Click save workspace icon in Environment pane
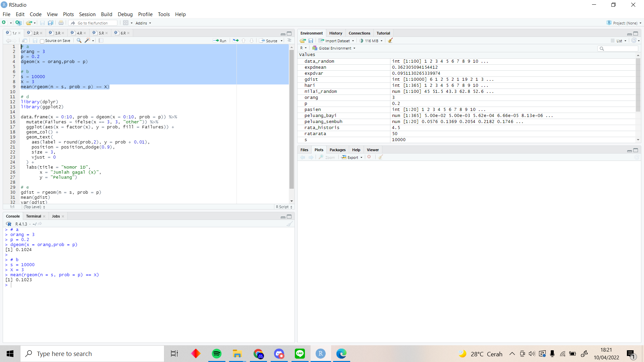 point(311,41)
